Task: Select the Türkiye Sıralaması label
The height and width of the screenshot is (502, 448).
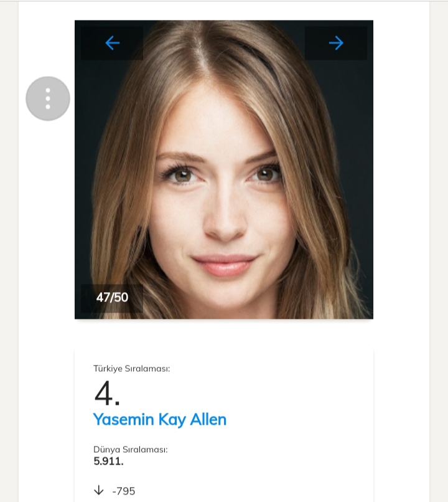Action: coord(131,368)
